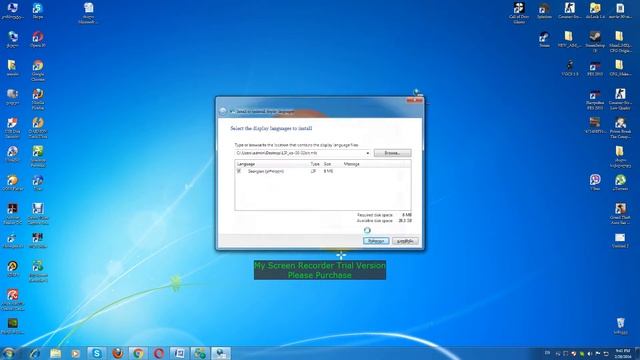Open the Skype desktop shortcut
Image resolution: width=640 pixels, height=360 pixels.
pyautogui.click(x=38, y=11)
